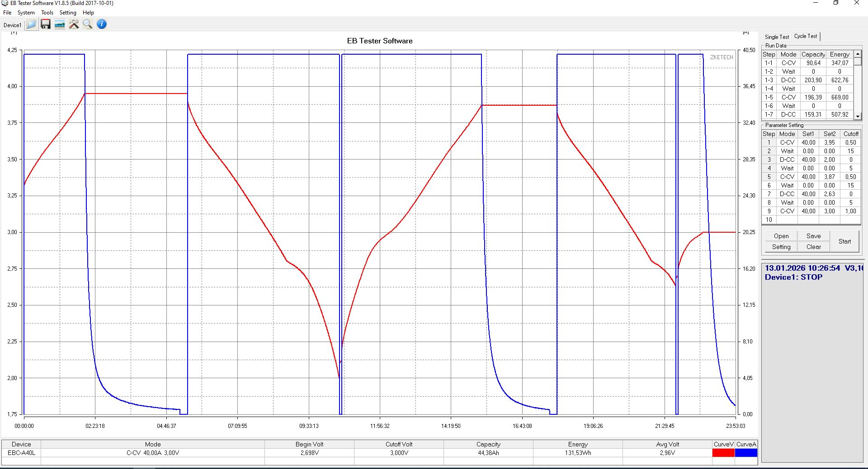
Task: Open the hammer and wrench tools icon
Action: point(74,24)
